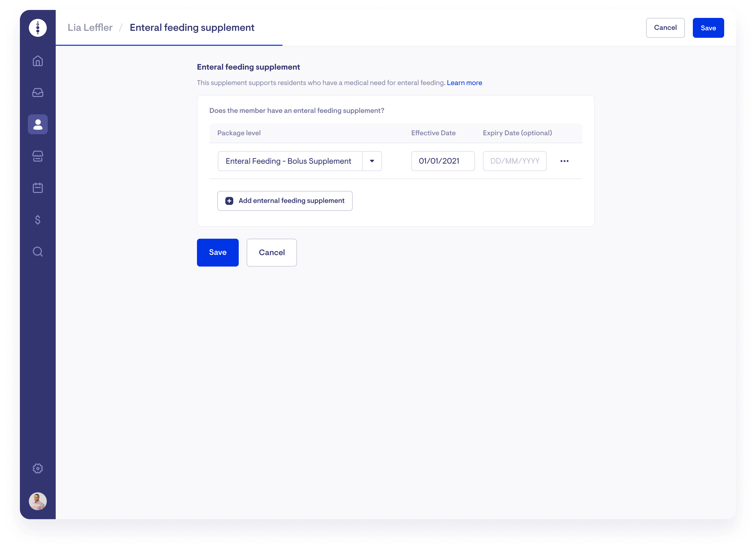Click the Effective Date field 01/01/2021

(x=443, y=161)
